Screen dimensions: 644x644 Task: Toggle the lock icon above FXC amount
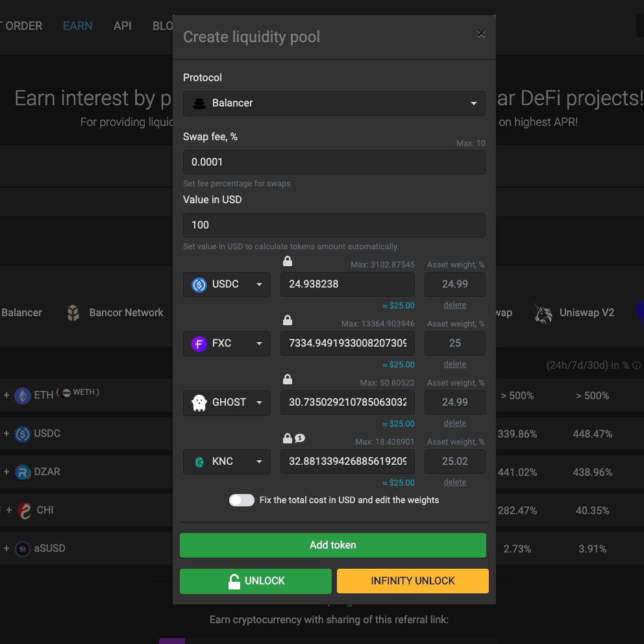pos(288,320)
